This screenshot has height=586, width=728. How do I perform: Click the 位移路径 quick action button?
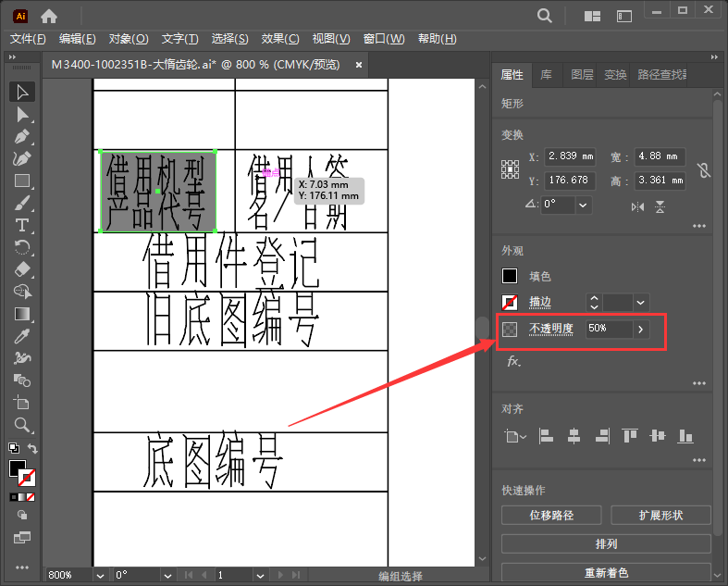coord(551,515)
